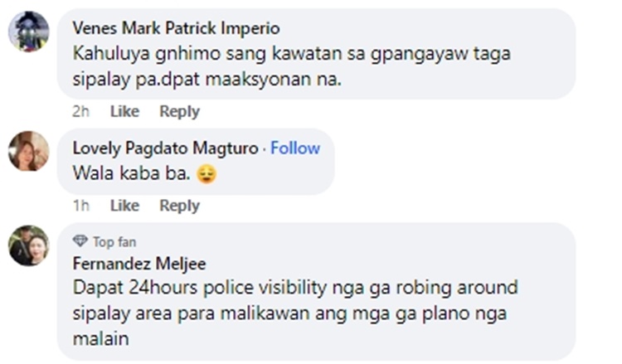622x364 pixels.
Task: Open the Venes Mark Patrick Imperio name link
Action: tap(176, 28)
